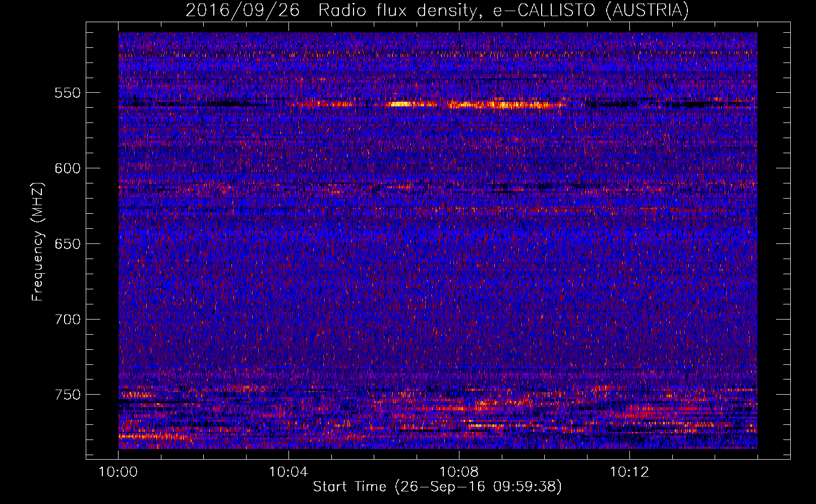The height and width of the screenshot is (504, 816).
Task: Select the Frequency (MHZ) axis title
Action: coord(38,241)
